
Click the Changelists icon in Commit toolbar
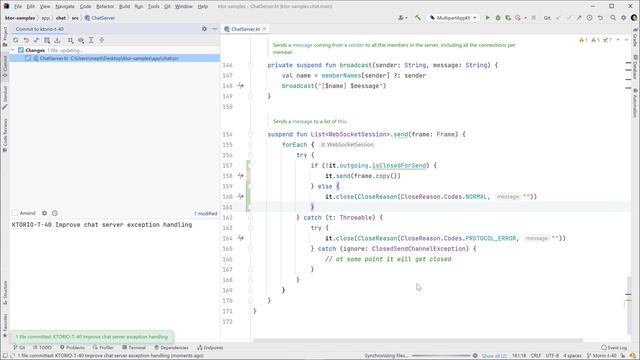pos(47,40)
